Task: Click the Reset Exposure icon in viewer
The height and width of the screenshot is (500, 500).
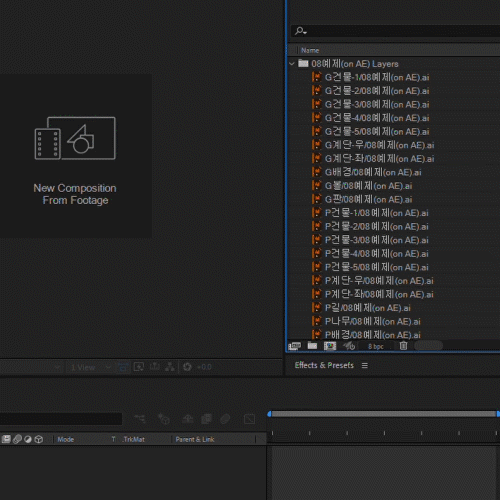Action: (187, 367)
